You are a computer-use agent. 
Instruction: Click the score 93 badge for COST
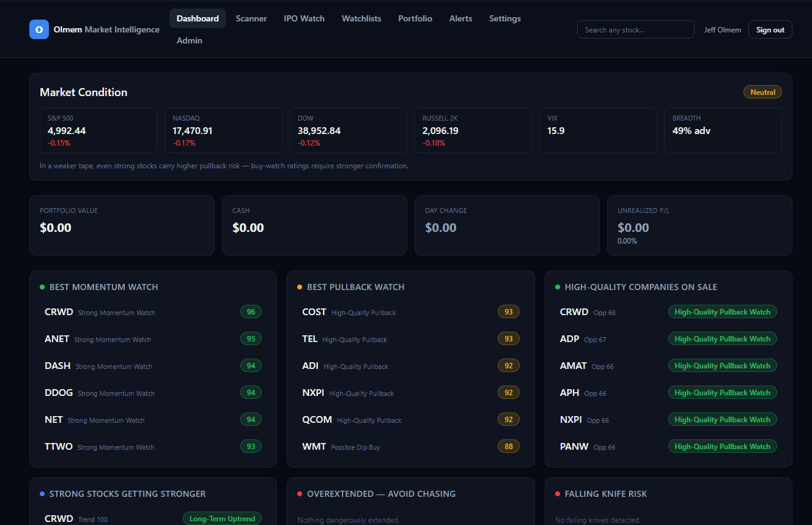pos(509,312)
